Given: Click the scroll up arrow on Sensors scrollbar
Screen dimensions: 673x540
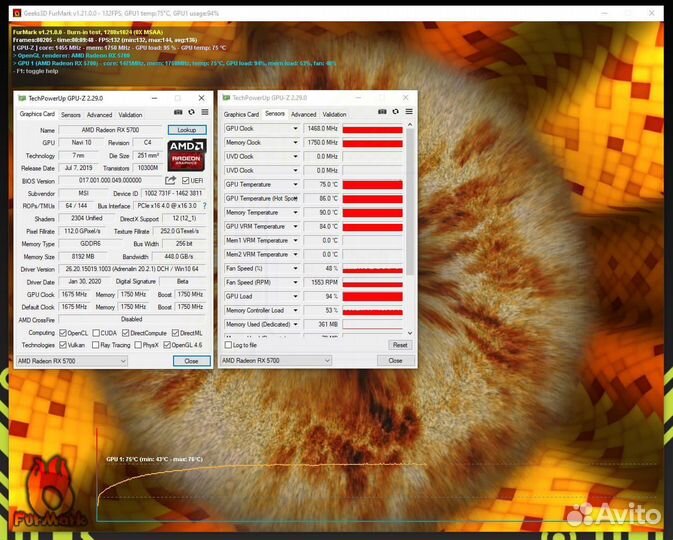Looking at the screenshot, I should pyautogui.click(x=410, y=124).
